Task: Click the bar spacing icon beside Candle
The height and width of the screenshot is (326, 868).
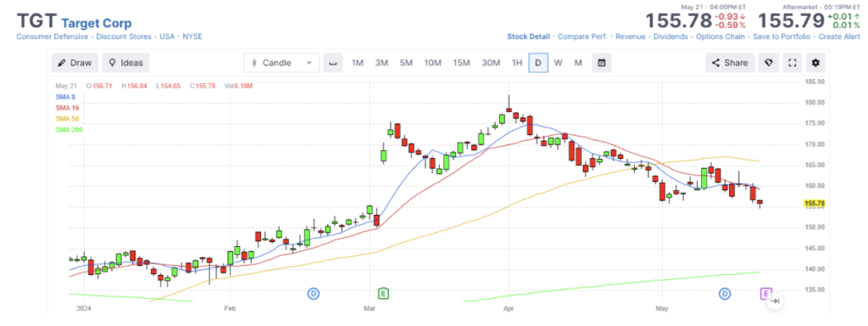Action: coord(332,63)
